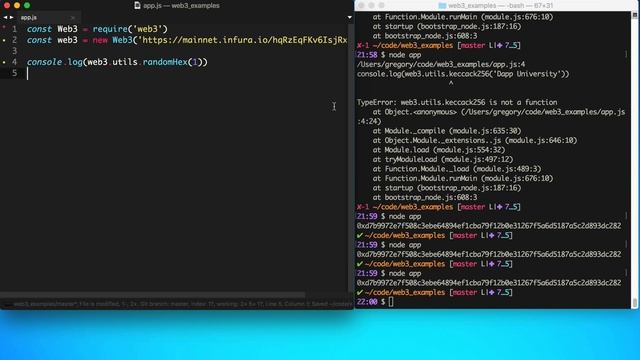Select the app.js editor tab
The height and width of the screenshot is (360, 640).
pos(29,18)
